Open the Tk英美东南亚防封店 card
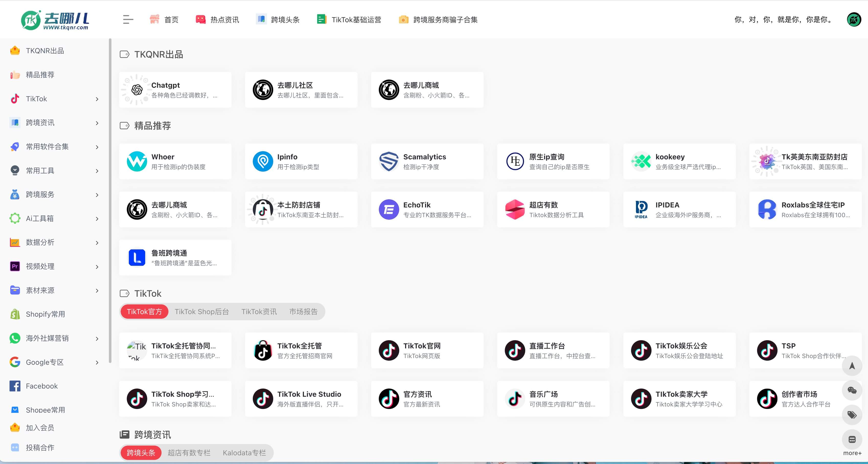This screenshot has height=464, width=868. tap(805, 161)
